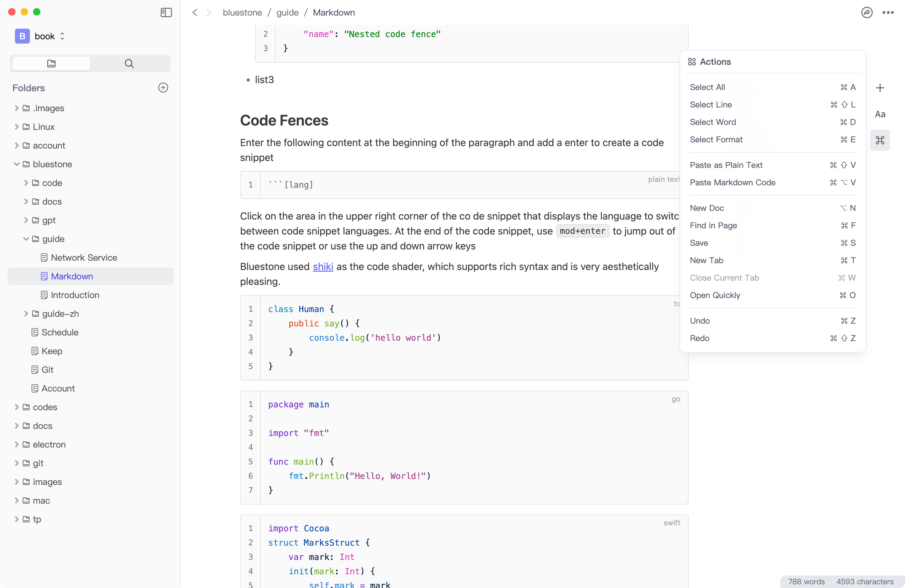905x588 pixels.
Task: Switch to the folder tree tab
Action: coord(51,64)
